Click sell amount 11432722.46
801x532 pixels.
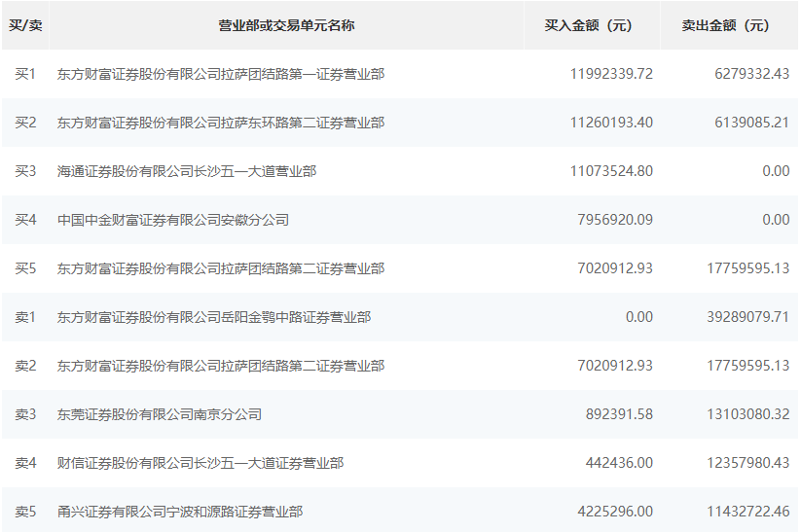(x=748, y=512)
